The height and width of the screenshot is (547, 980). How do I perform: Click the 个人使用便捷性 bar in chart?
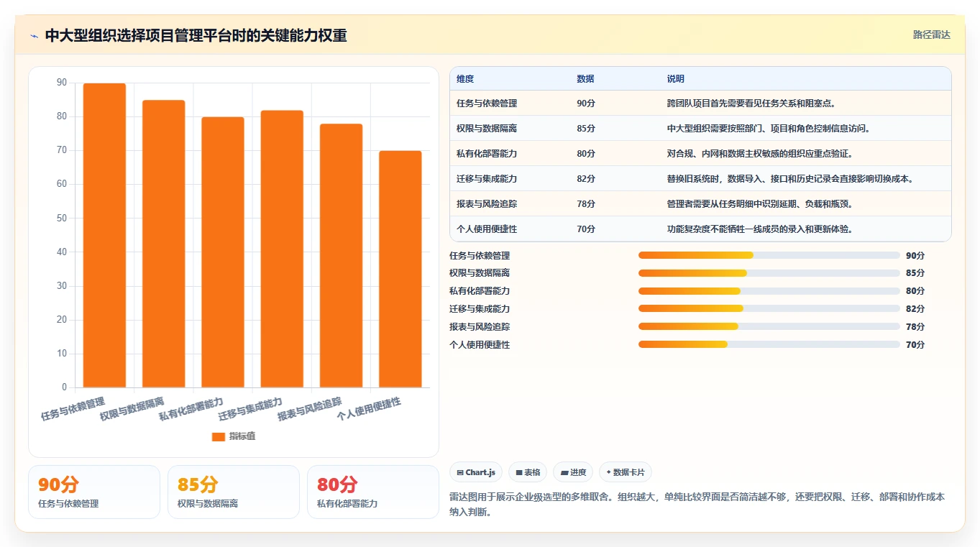coord(400,269)
